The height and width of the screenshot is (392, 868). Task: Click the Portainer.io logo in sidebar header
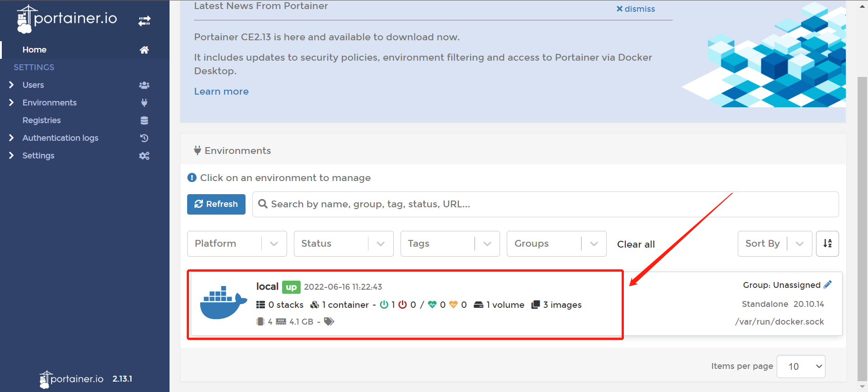pos(67,19)
